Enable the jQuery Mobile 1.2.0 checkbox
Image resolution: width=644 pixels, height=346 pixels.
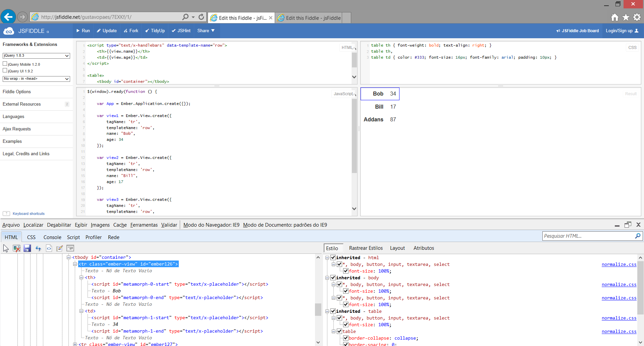pyautogui.click(x=5, y=64)
